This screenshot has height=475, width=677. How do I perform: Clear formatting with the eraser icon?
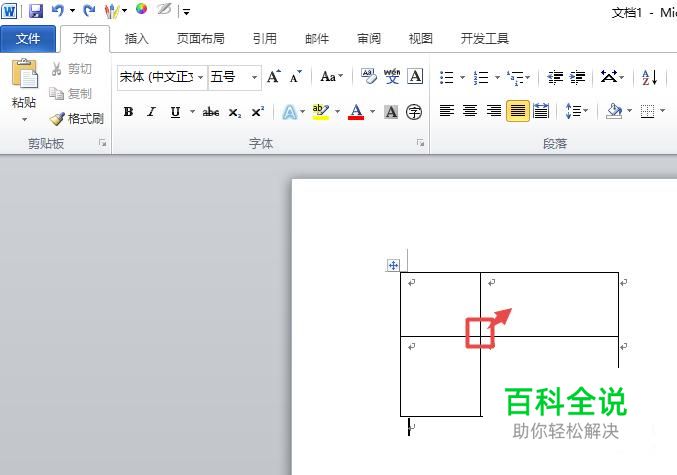click(x=369, y=76)
